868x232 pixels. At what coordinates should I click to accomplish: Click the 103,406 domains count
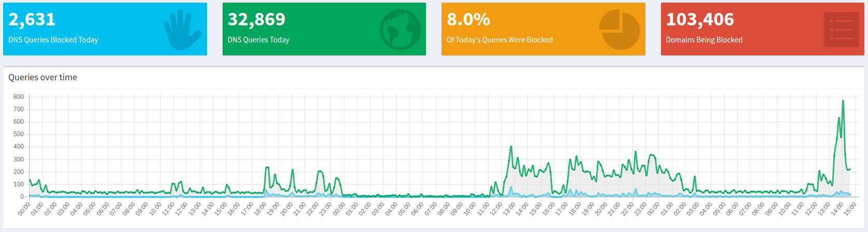click(x=700, y=19)
